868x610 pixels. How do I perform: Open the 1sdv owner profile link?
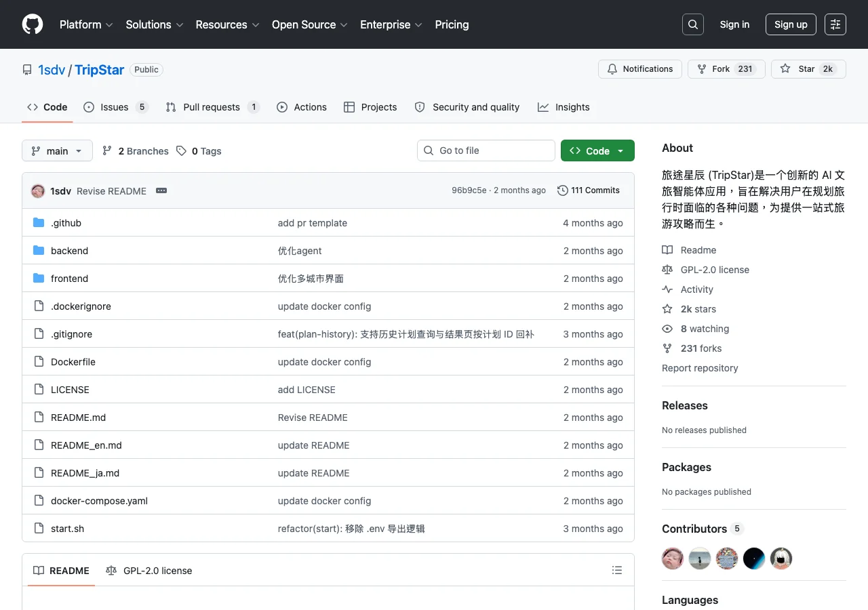pos(52,70)
